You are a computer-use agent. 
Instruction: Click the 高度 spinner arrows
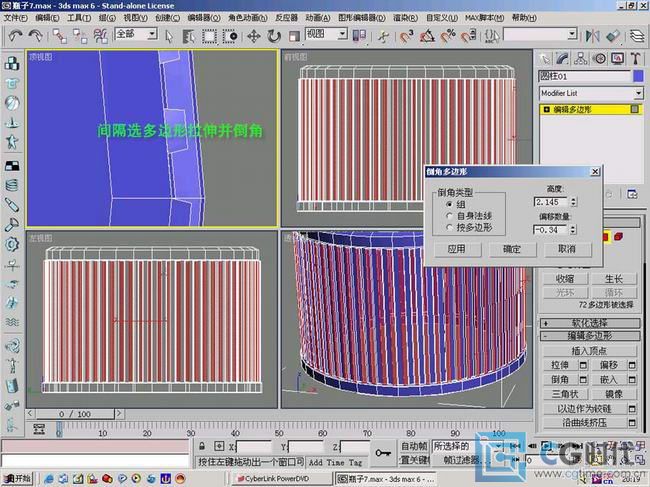coord(573,202)
